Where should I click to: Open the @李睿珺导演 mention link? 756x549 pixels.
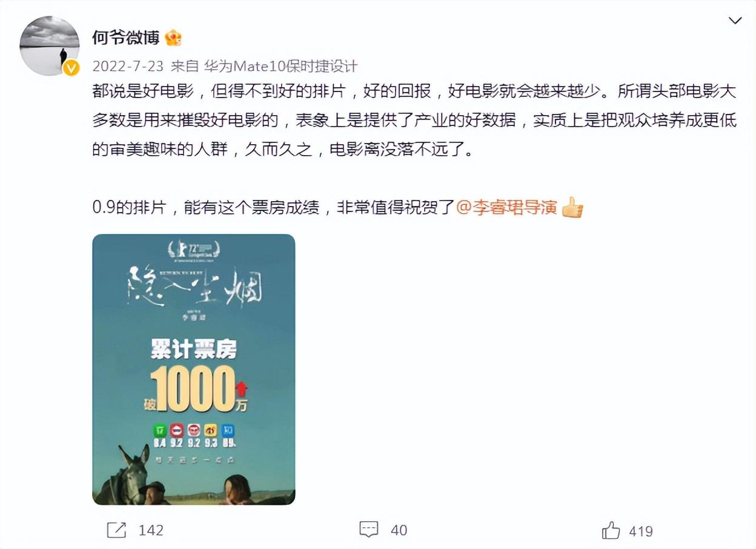point(506,208)
